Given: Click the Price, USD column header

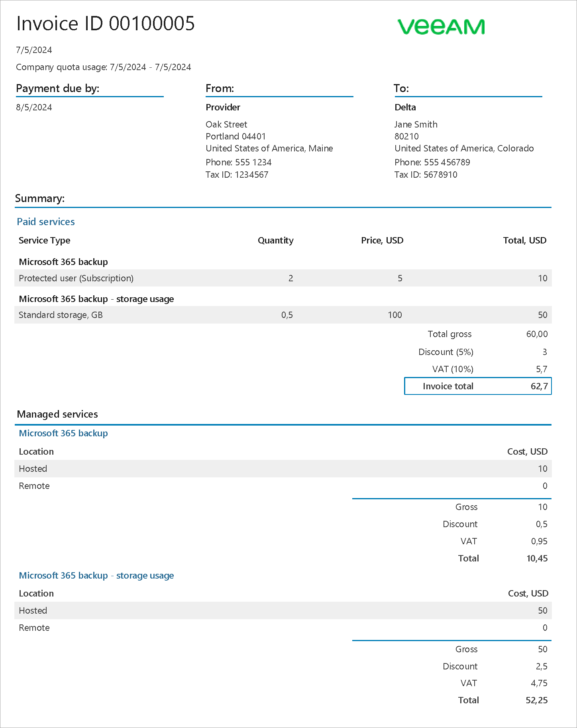Looking at the screenshot, I should [382, 240].
